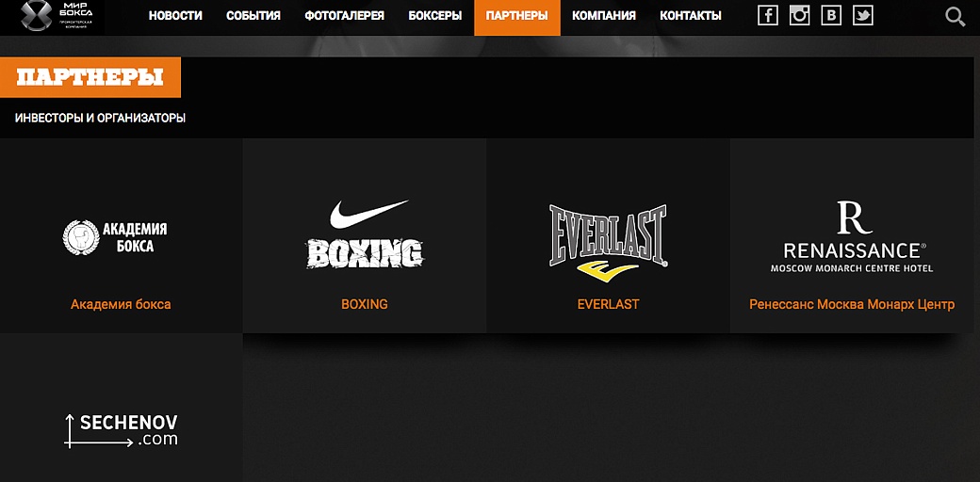Click the Мир Бокса site logo
Viewport: 980px width, 482px height.
click(57, 16)
